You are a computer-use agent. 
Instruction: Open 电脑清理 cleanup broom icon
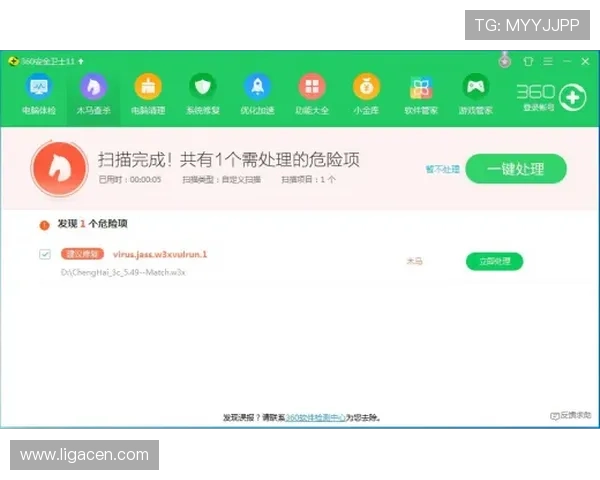[148, 87]
